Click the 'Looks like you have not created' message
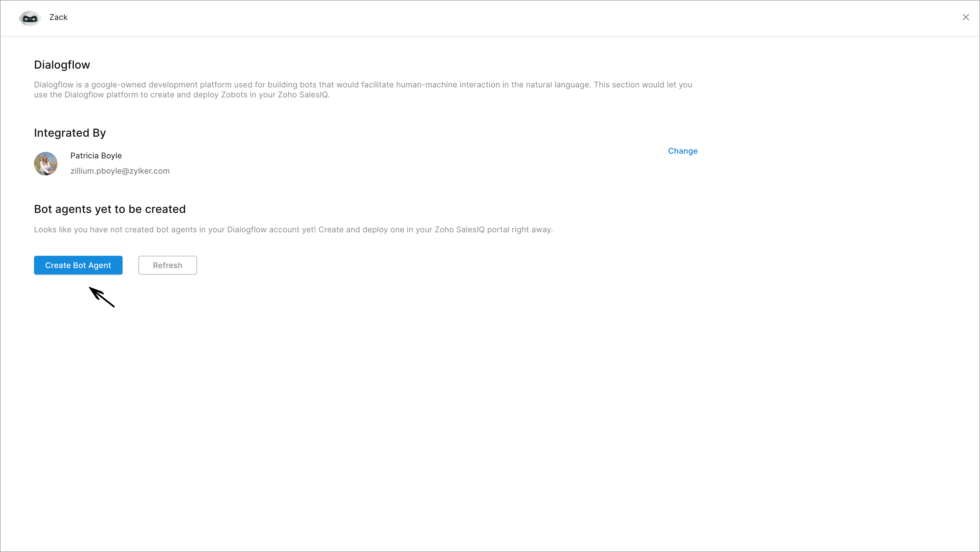980x552 pixels. pyautogui.click(x=293, y=230)
